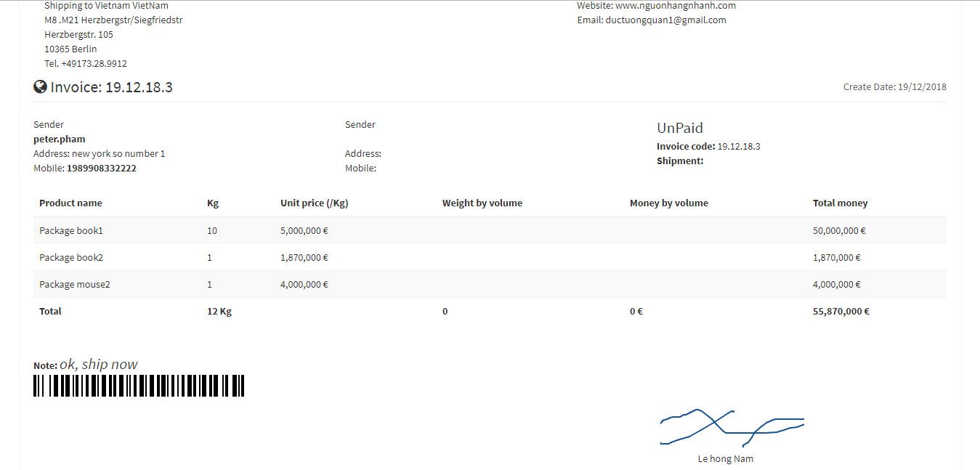This screenshot has width=980, height=470.
Task: Click the Shipment field label
Action: click(x=679, y=161)
